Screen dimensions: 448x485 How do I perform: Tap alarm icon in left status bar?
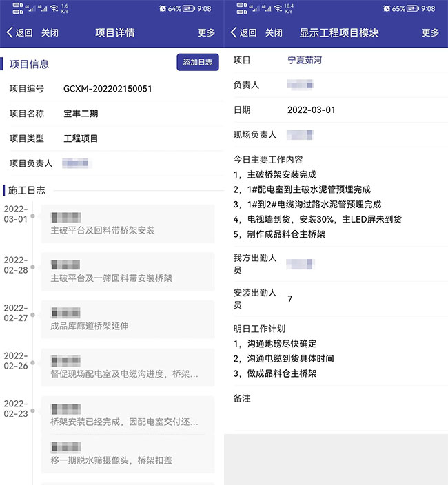[163, 9]
